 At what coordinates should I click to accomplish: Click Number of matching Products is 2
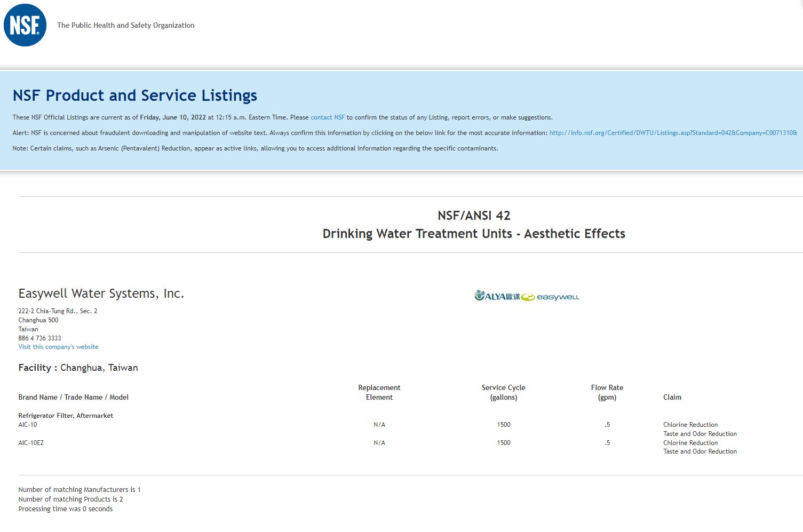point(70,499)
